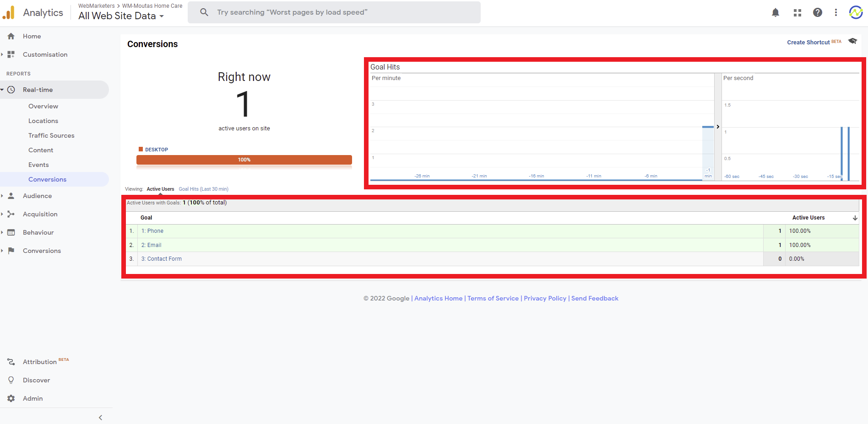868x424 pixels.
Task: Collapse the left sidebar with arrow
Action: [x=100, y=418]
